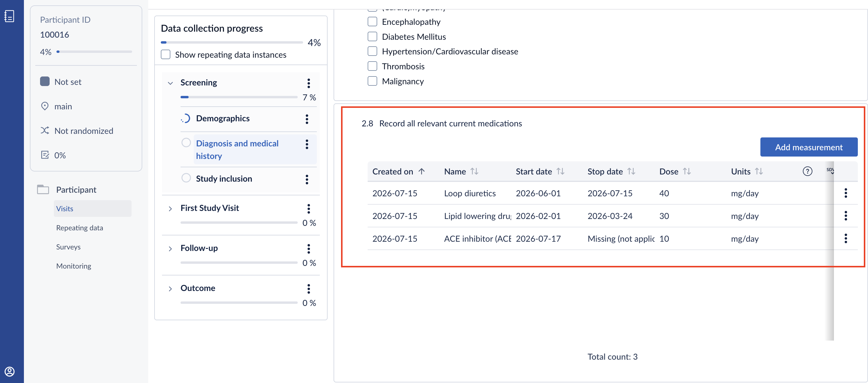Open Diagnosis and medical history options menu

pos(307,144)
